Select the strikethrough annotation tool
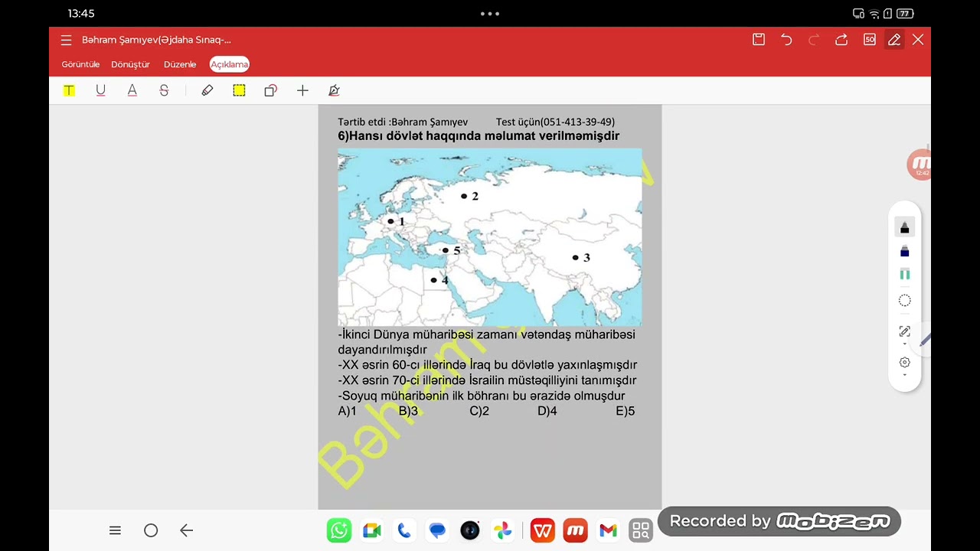980x551 pixels. 164,90
